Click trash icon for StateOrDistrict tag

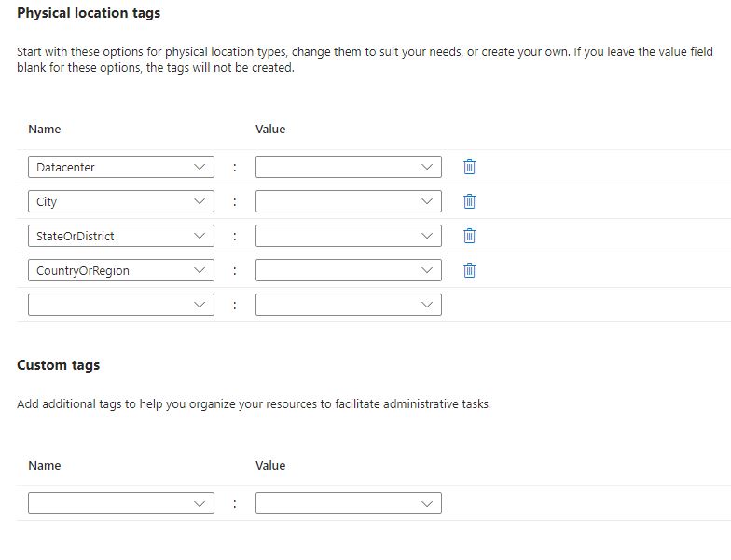tap(469, 236)
